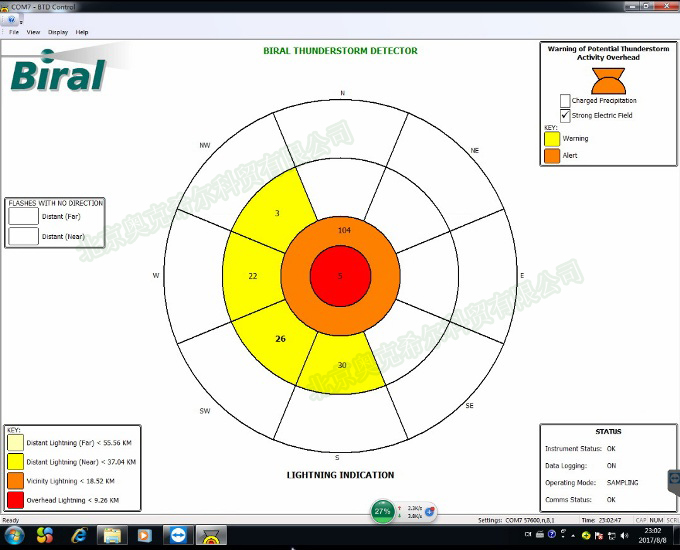
Task: Click the NW yellow sector showing 3
Action: pos(277,213)
